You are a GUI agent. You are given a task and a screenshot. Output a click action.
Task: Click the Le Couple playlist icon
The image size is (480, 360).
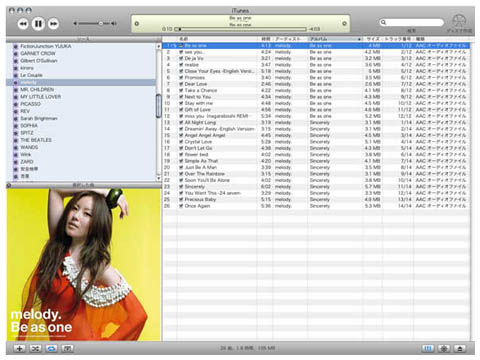point(15,75)
